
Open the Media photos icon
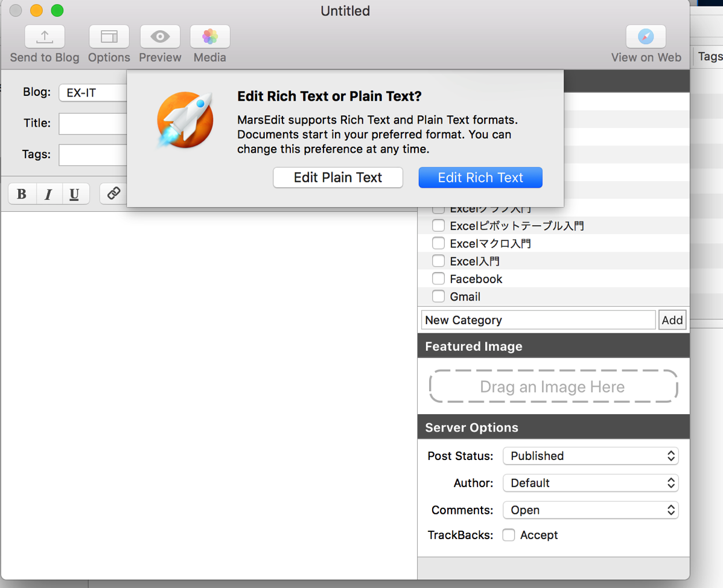[x=210, y=36]
